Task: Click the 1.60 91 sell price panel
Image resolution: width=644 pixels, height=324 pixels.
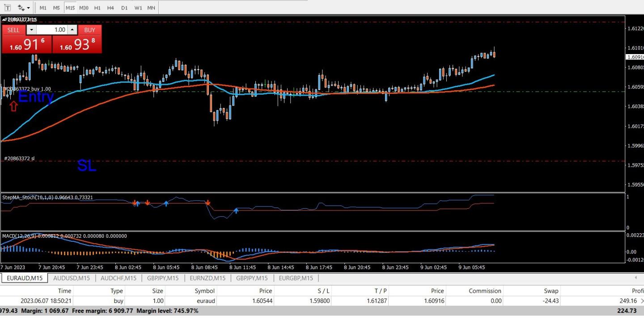Action: [x=27, y=44]
